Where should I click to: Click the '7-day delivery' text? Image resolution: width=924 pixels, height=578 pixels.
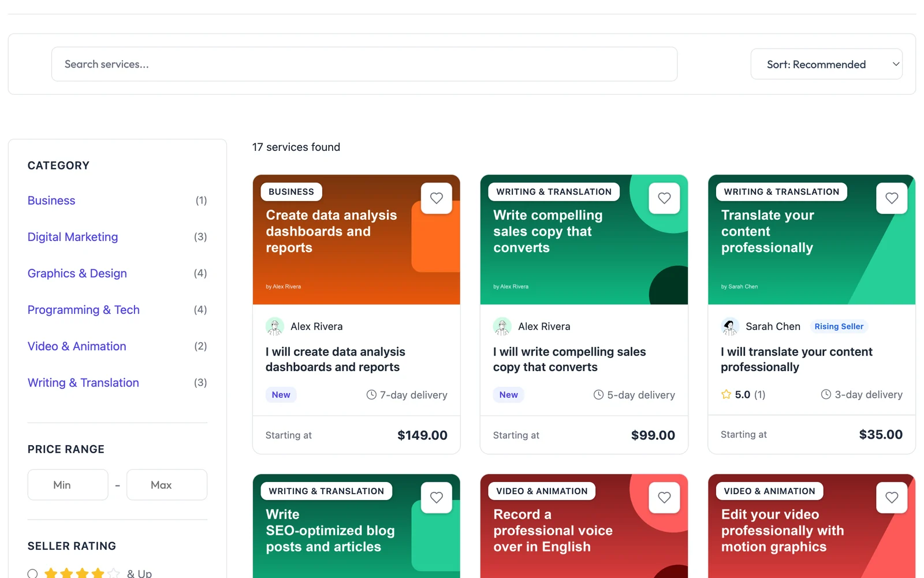pos(413,395)
